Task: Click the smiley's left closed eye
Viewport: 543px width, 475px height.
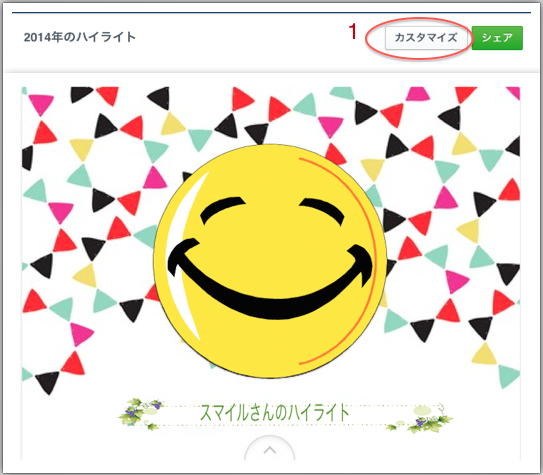Action: (x=223, y=209)
